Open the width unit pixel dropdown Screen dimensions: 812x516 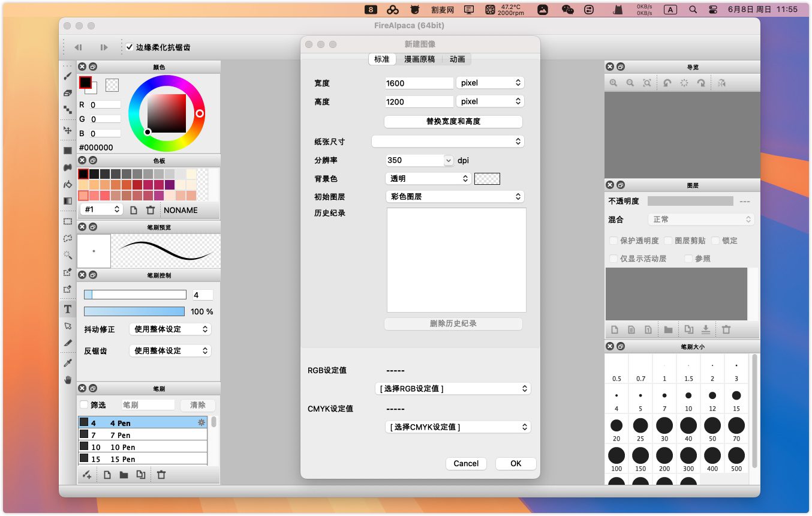tap(490, 83)
